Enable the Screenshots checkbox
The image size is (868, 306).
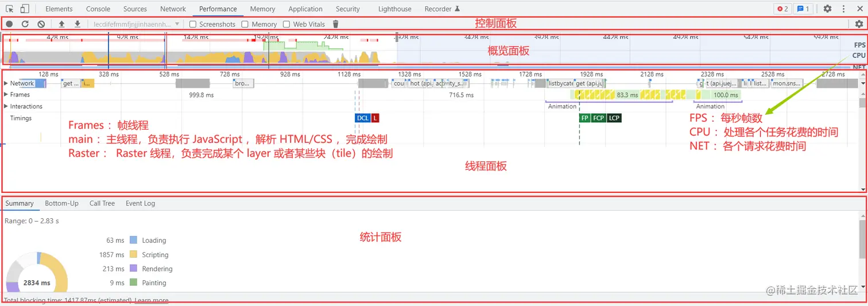click(x=193, y=24)
